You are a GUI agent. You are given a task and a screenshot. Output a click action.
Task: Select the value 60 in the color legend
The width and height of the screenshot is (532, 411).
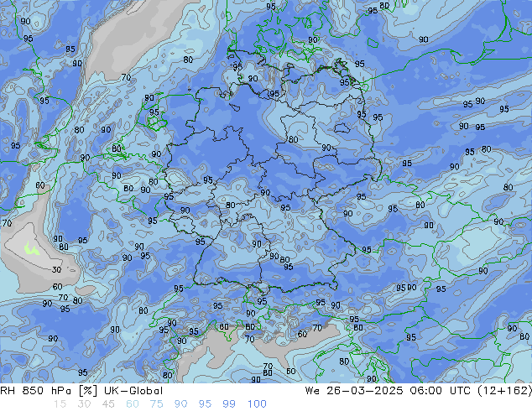(133, 404)
